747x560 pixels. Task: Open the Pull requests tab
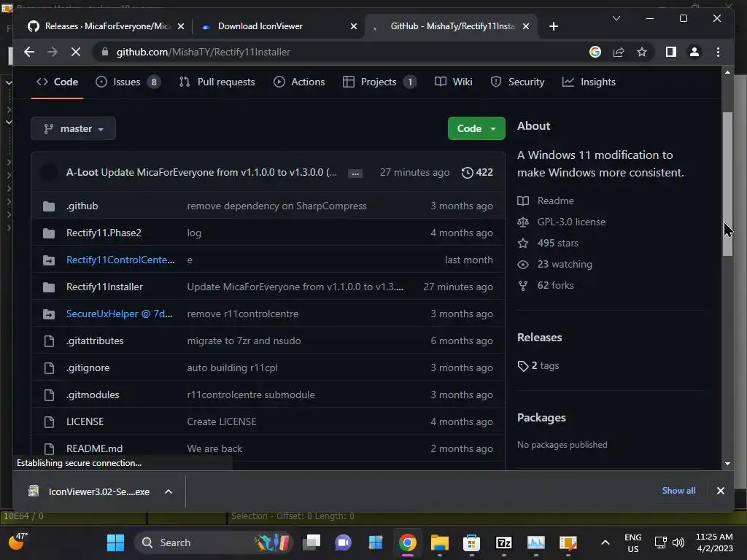[x=217, y=82]
